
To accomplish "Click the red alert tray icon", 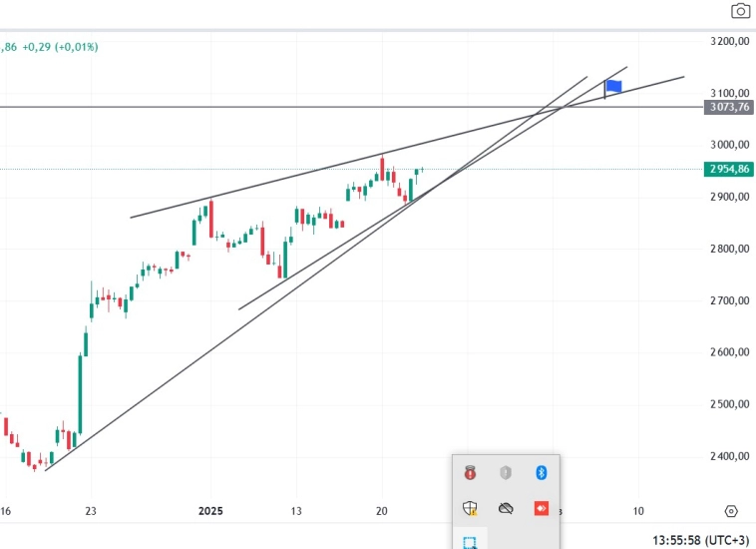I will coord(470,472).
